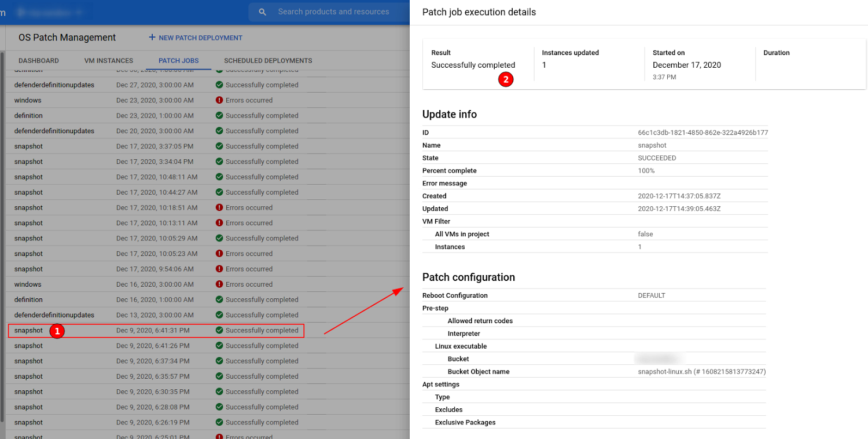Image resolution: width=868 pixels, height=439 pixels.
Task: Click the 'Successfully completed' Result value in details panel
Action: click(x=473, y=65)
